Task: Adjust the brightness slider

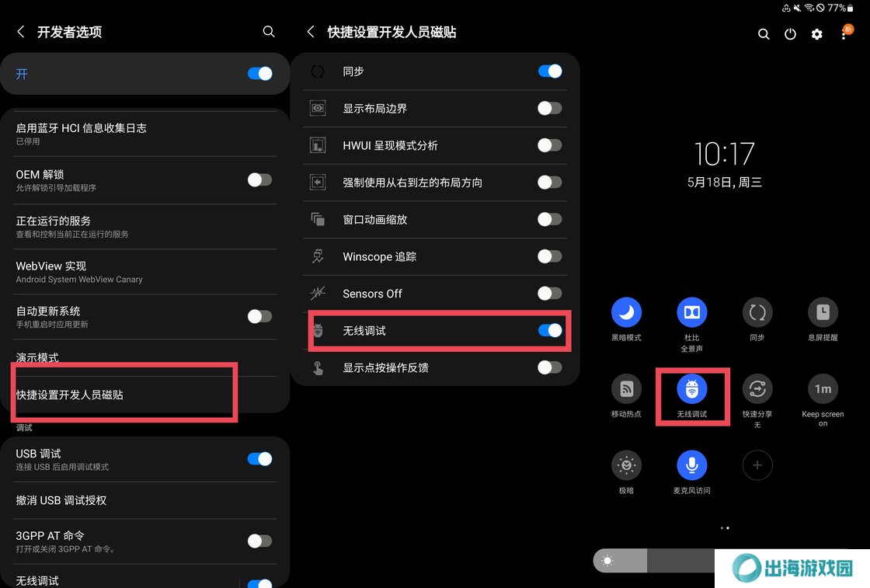Action: (655, 560)
